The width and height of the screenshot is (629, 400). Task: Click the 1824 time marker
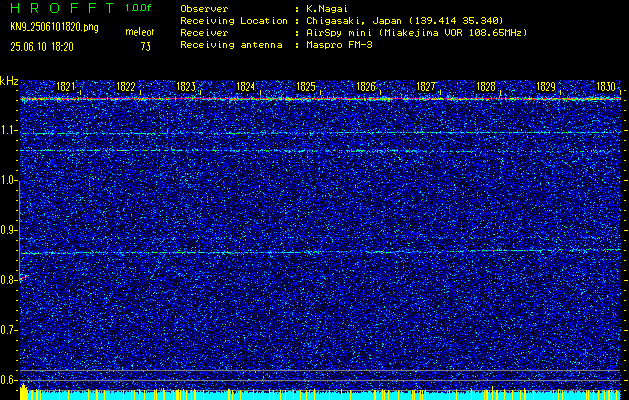click(246, 87)
